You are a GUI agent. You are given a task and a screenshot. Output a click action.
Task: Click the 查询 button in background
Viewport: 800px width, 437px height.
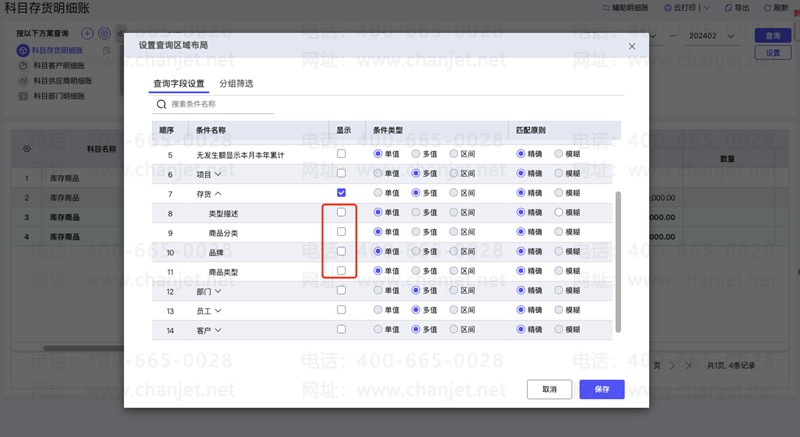[773, 36]
